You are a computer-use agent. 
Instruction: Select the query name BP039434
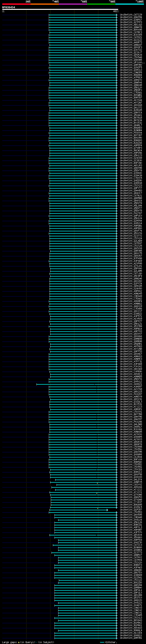point(8,8)
